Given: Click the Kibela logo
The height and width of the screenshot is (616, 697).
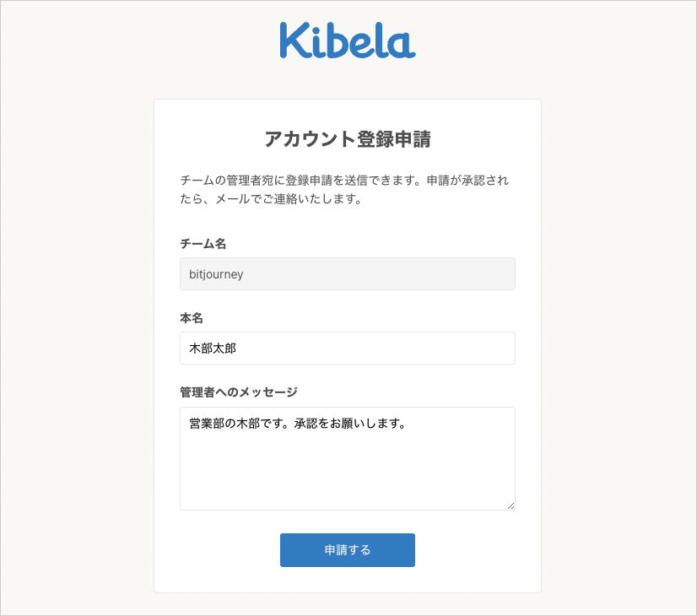Looking at the screenshot, I should (347, 40).
